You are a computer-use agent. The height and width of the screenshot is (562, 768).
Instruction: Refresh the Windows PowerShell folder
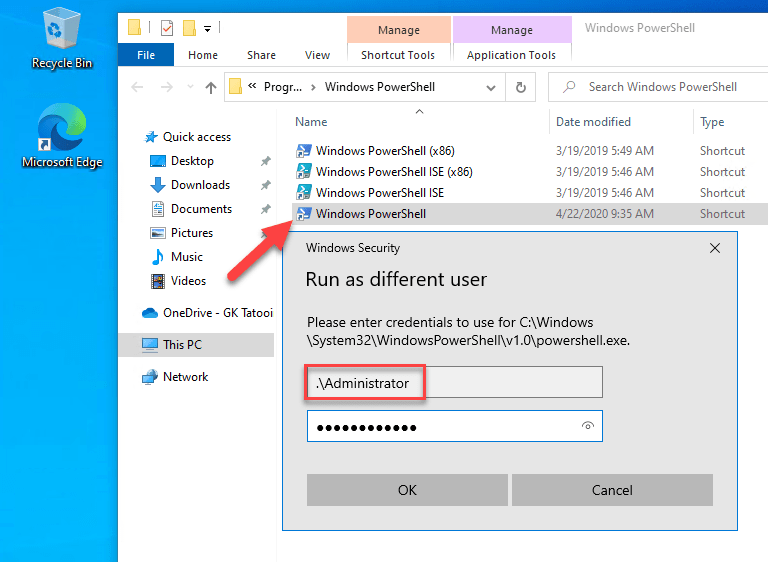point(521,87)
